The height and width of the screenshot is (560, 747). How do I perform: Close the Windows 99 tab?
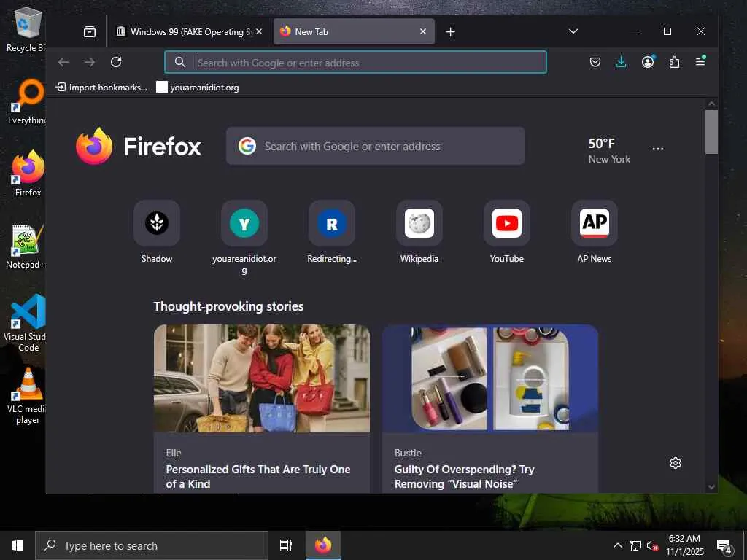(x=259, y=31)
